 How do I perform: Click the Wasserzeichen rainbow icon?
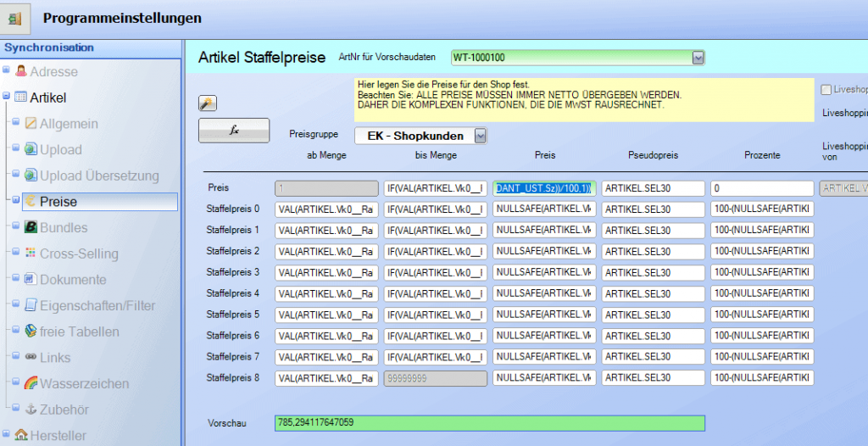[x=31, y=383]
